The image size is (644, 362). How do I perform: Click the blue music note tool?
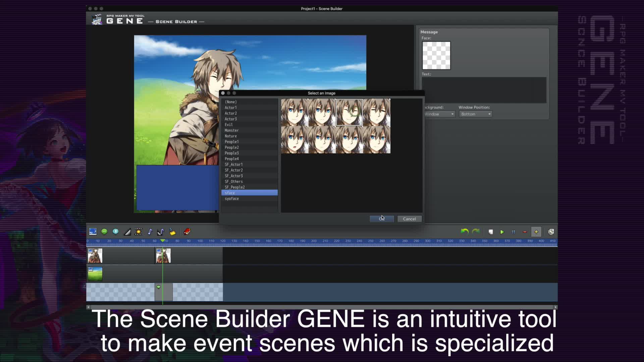click(x=150, y=232)
